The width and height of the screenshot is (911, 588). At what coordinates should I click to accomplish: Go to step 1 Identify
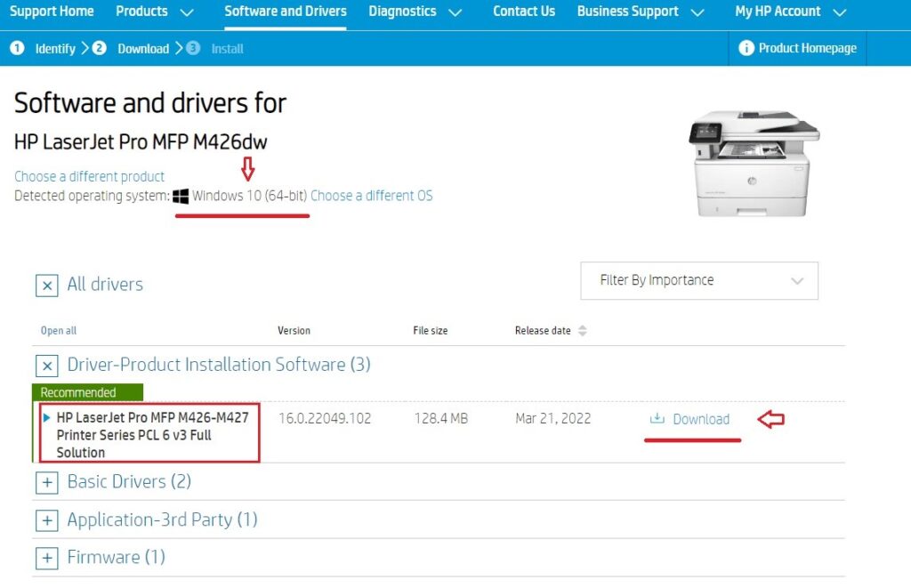(x=55, y=49)
